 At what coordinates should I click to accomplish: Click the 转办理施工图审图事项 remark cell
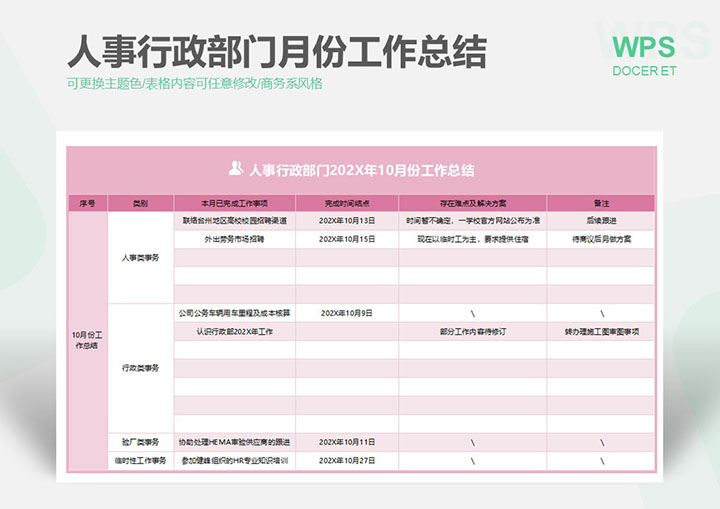[x=600, y=331]
